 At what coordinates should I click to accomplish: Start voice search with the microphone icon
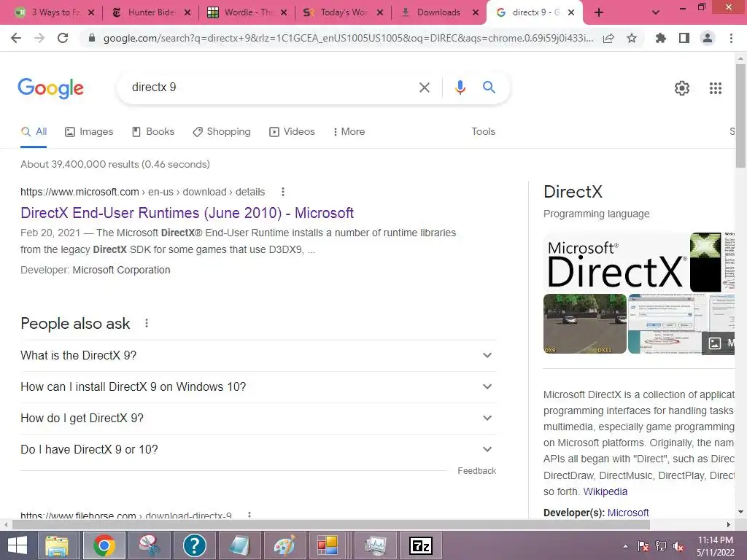tap(460, 87)
